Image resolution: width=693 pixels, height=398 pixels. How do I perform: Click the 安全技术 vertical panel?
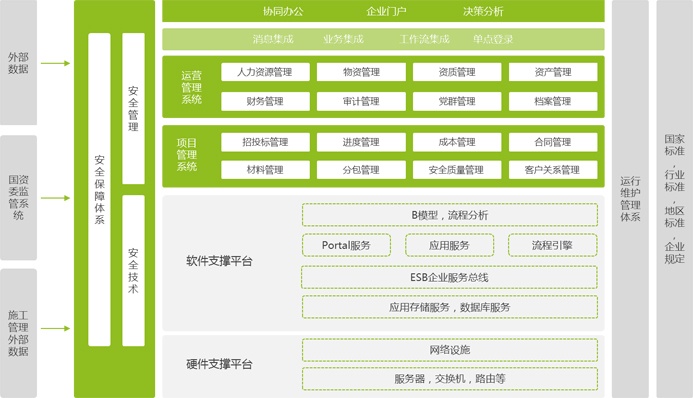click(133, 270)
